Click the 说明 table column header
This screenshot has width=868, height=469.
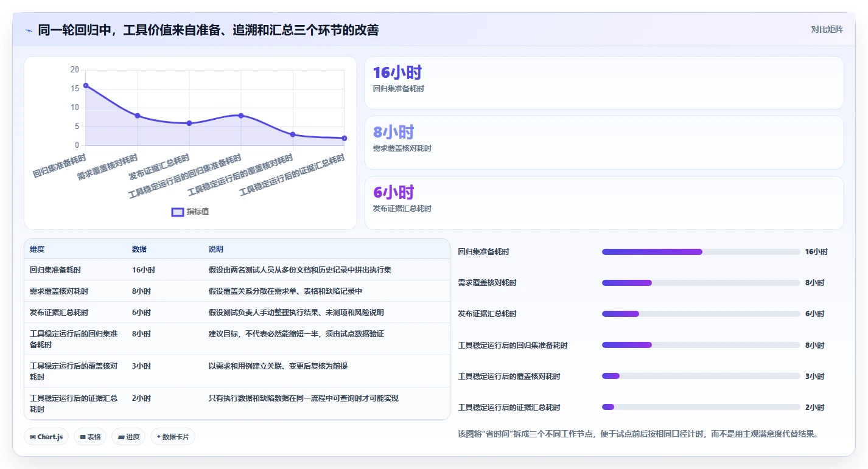216,249
